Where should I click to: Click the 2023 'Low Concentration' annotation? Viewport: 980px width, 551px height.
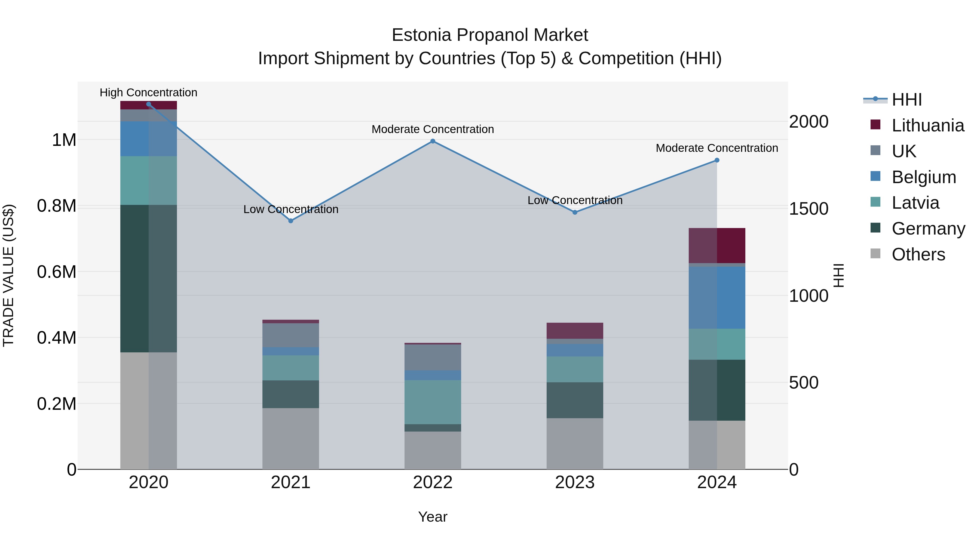tap(575, 200)
